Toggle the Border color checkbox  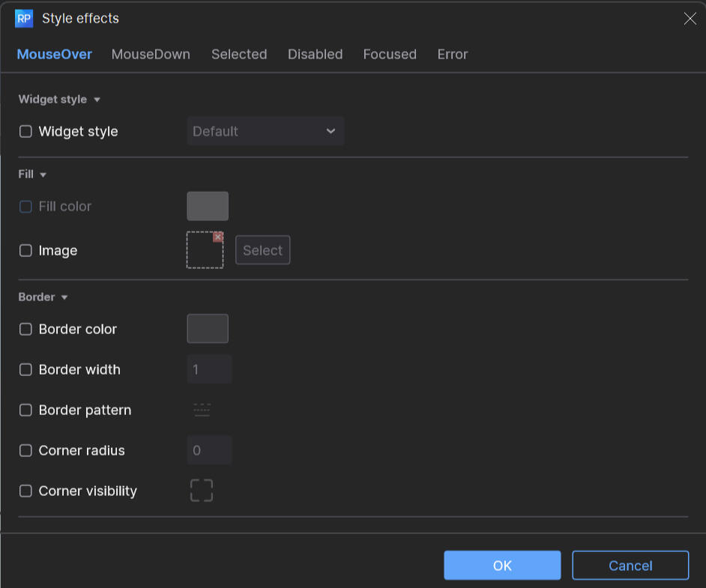click(25, 330)
